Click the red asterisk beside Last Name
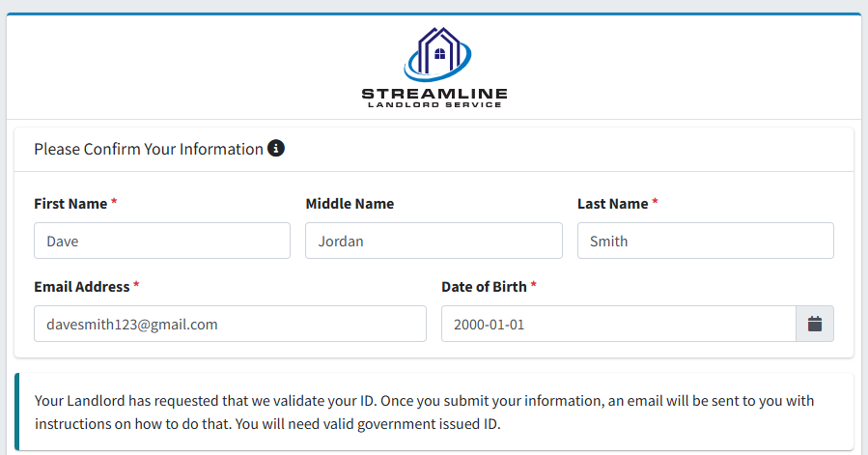Image resolution: width=868 pixels, height=455 pixels. 655,201
